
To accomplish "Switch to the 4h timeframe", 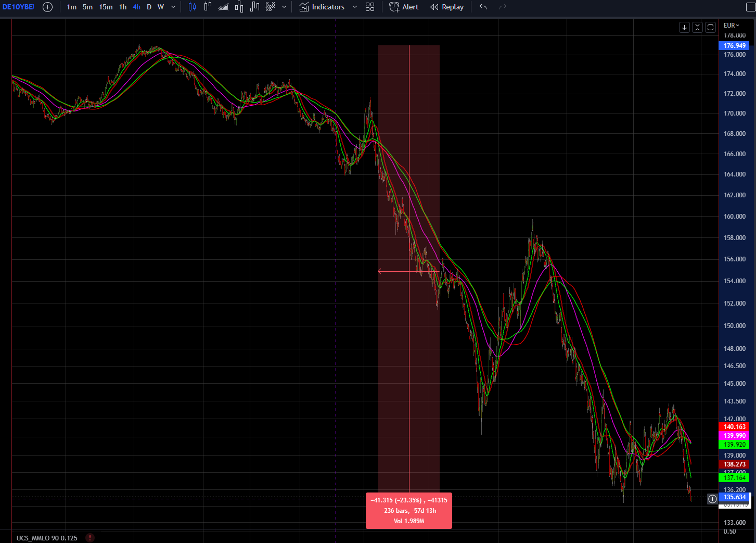I will tap(136, 7).
